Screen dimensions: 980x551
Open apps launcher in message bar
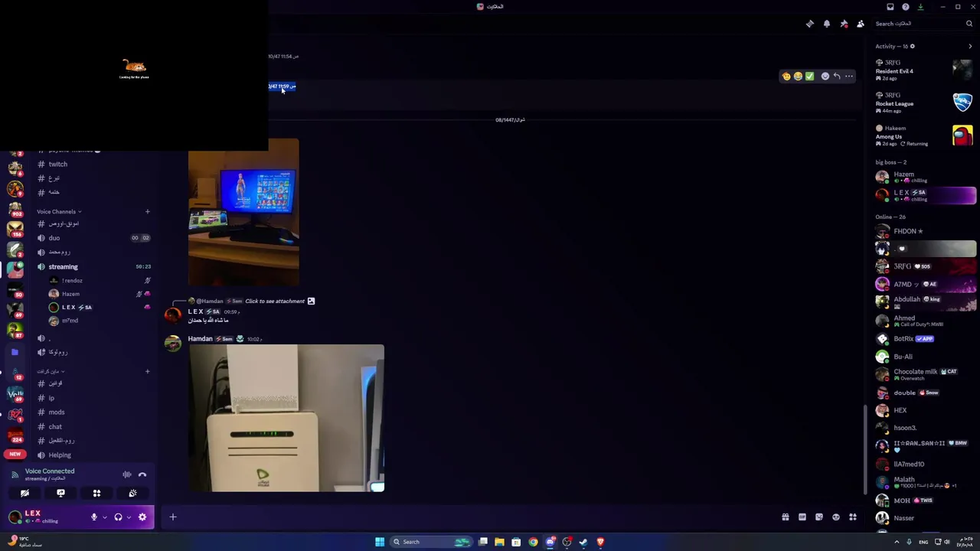[853, 518]
